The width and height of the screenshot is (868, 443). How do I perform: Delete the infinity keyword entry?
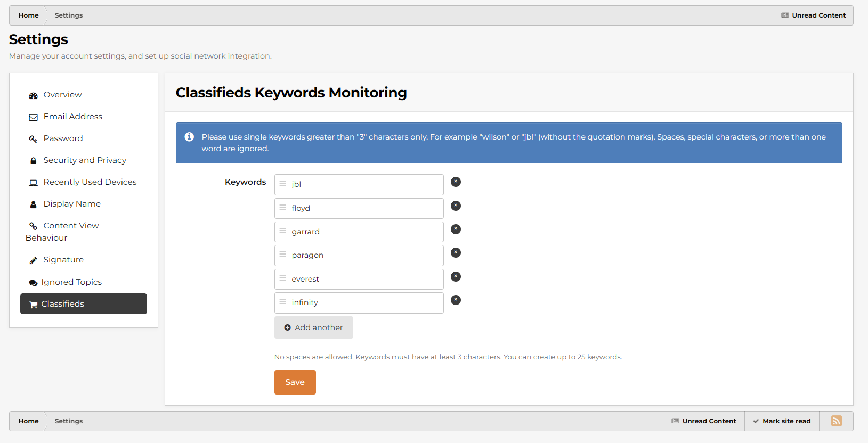tap(456, 300)
